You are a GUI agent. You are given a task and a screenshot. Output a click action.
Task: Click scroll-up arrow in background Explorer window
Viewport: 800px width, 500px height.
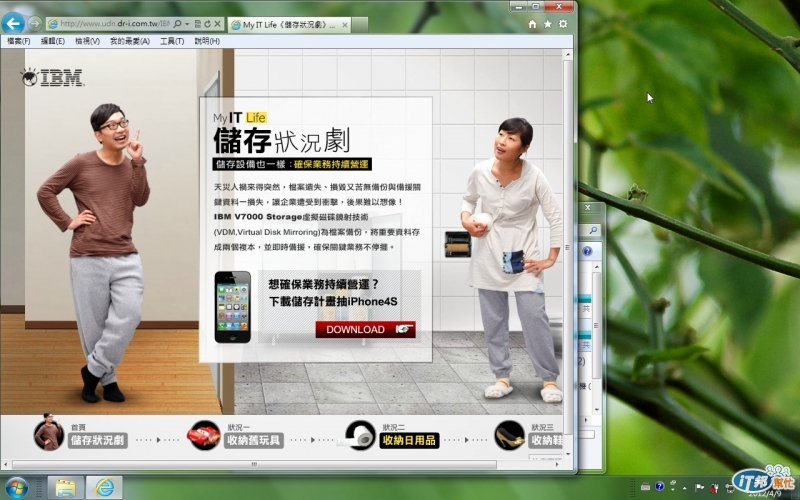[x=597, y=267]
